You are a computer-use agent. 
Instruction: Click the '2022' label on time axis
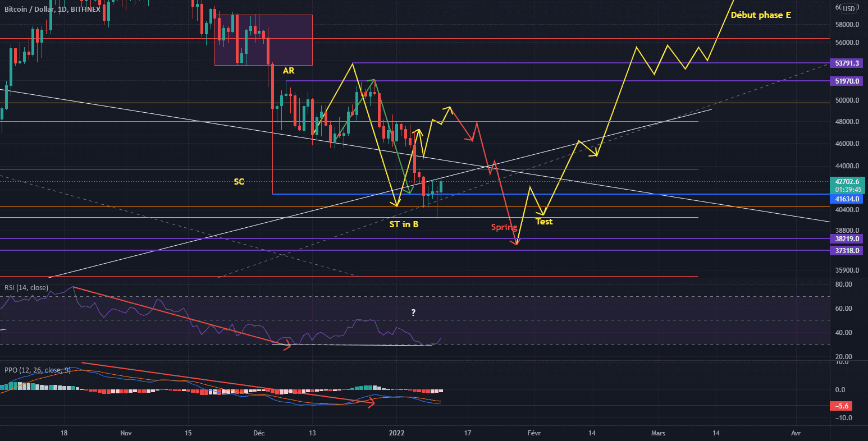(396, 433)
